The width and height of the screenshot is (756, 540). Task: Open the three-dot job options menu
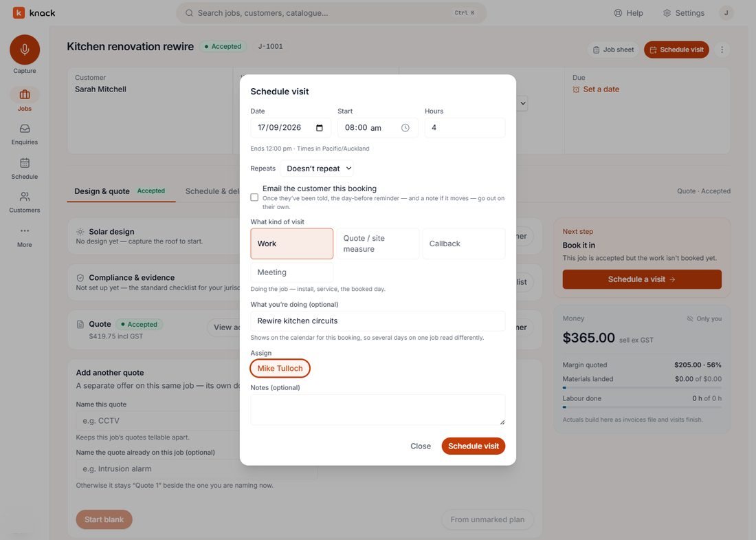(x=722, y=50)
